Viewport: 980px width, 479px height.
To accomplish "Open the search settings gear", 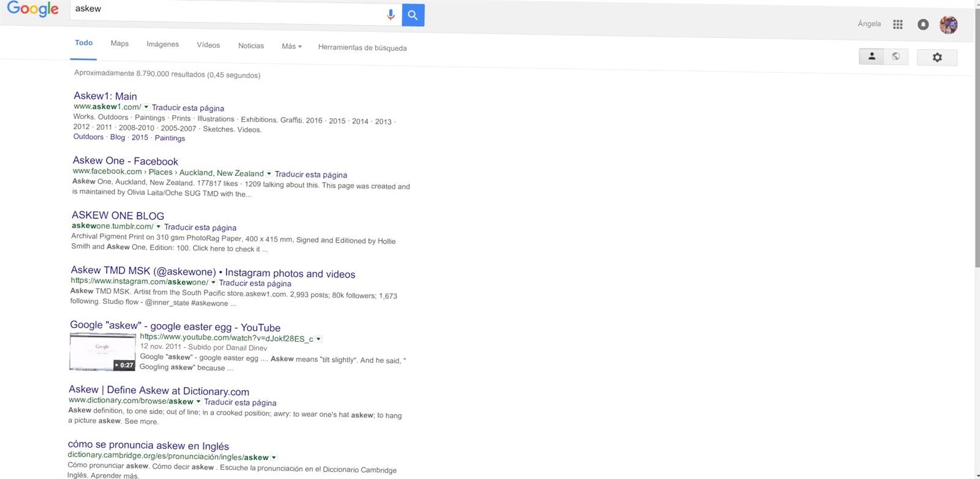I will coord(937,58).
